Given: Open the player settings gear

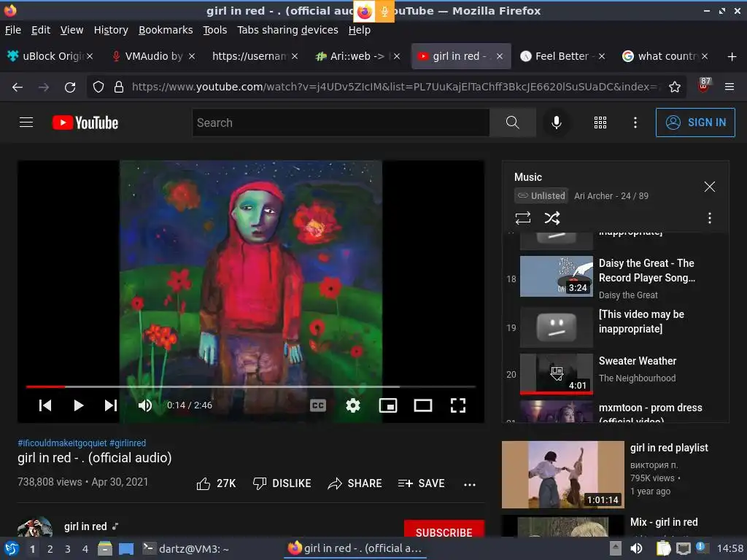Looking at the screenshot, I should click(x=353, y=405).
